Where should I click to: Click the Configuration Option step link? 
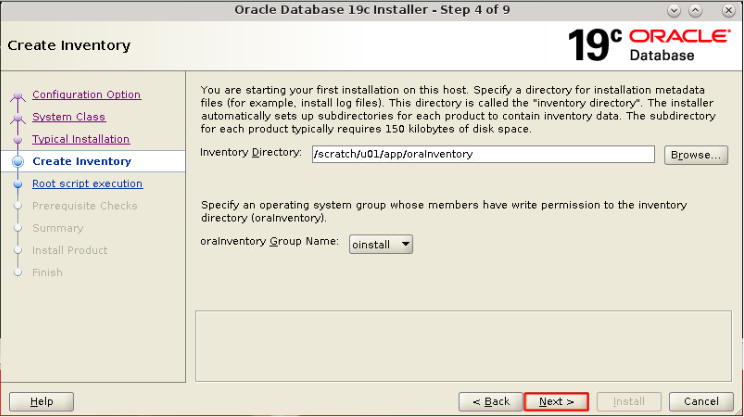coord(86,95)
